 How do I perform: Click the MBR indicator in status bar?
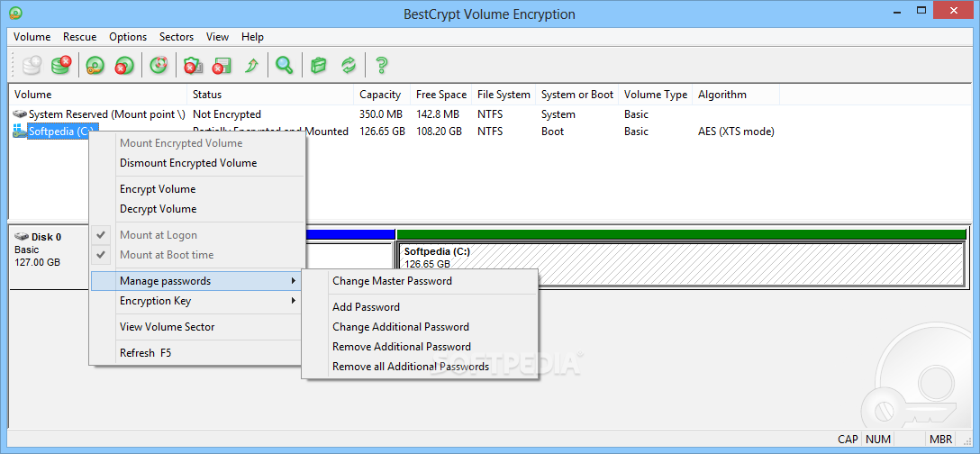coord(941,439)
